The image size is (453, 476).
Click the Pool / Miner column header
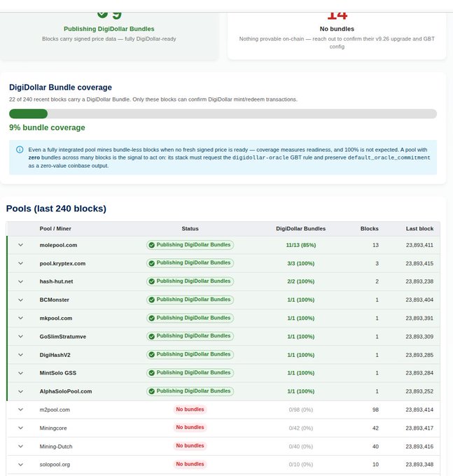(55, 229)
